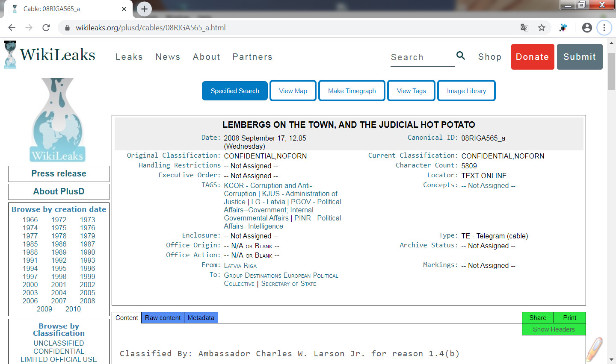Click the Concepts Not Assigned link

point(488,185)
